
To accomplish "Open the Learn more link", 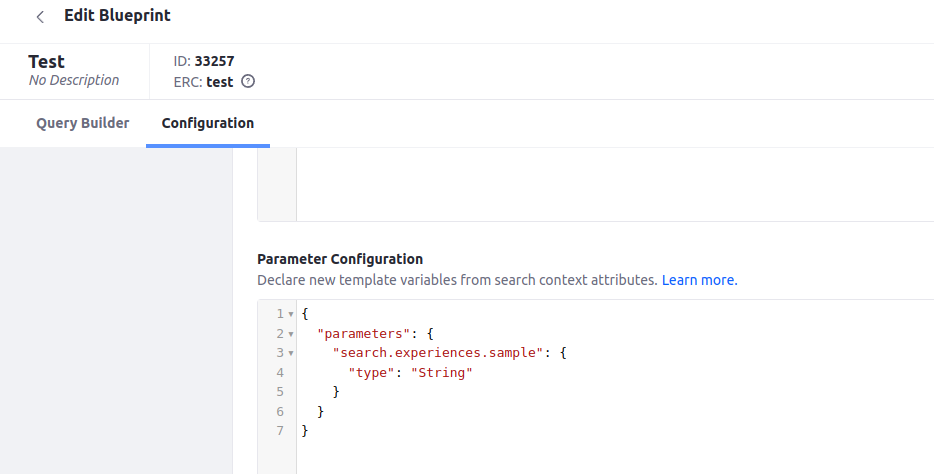I will (699, 280).
